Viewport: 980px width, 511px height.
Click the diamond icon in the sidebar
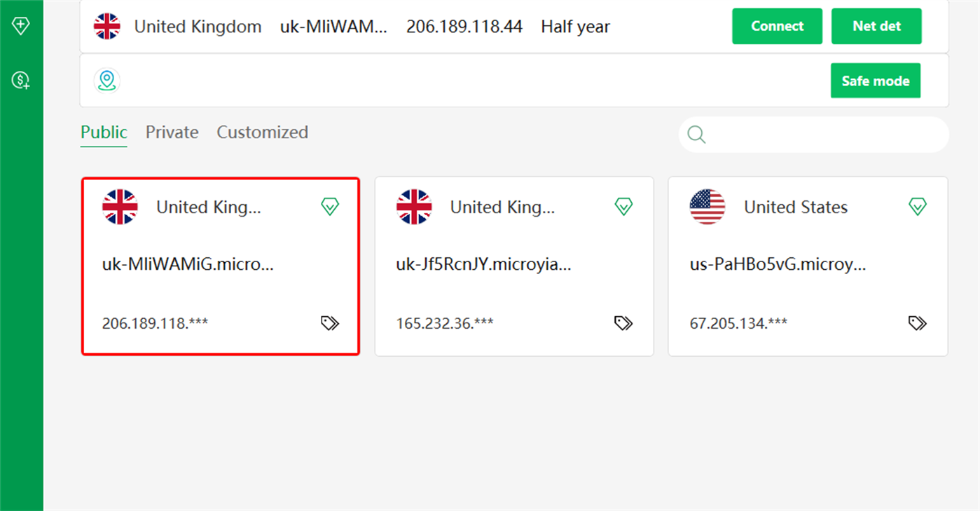pyautogui.click(x=21, y=25)
